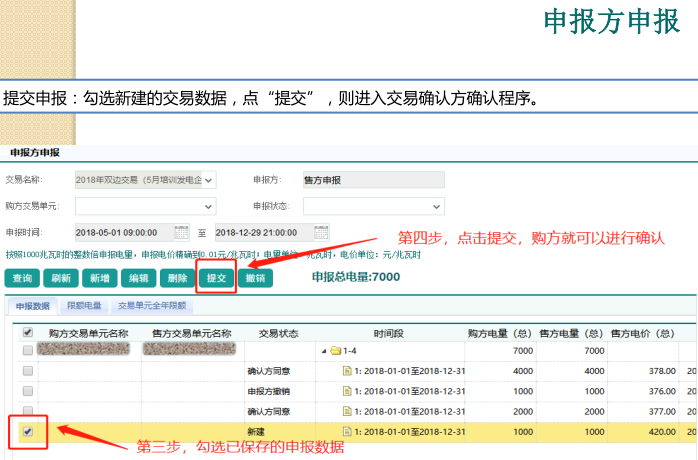Collapse the 1-4 tree node arrow
This screenshot has height=460, width=698.
tap(323, 351)
